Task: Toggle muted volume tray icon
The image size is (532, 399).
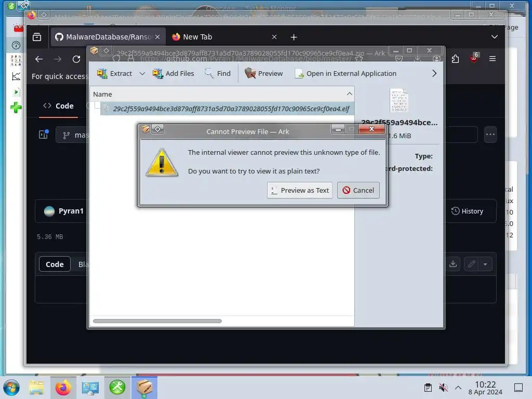Action: (443, 388)
